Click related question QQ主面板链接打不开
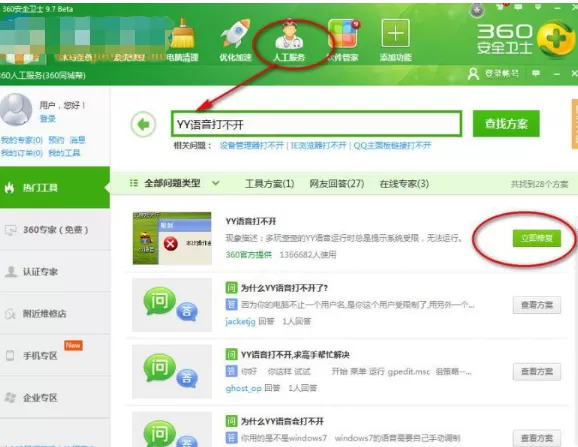 392,146
